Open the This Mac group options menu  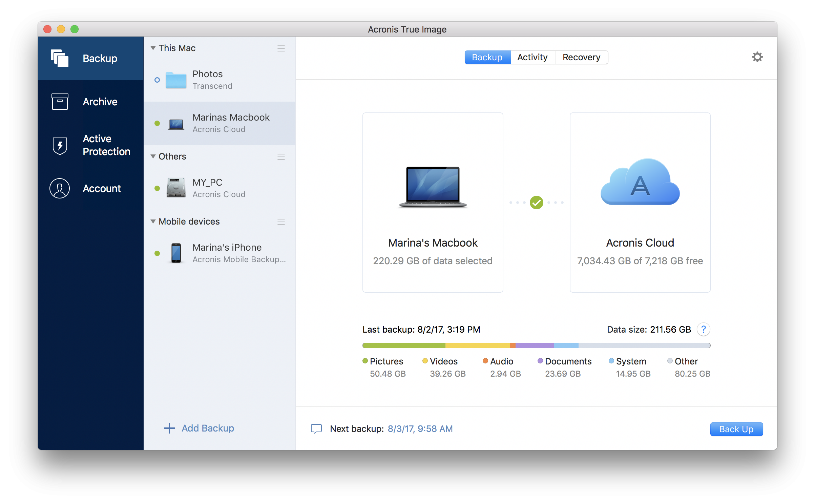coord(281,48)
